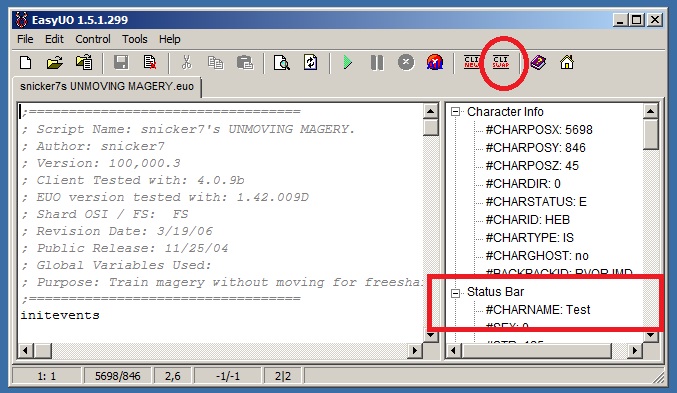Screen dimensions: 677x393
Task: Click variable tree's horizontal scroll right arrow
Action: click(x=634, y=350)
